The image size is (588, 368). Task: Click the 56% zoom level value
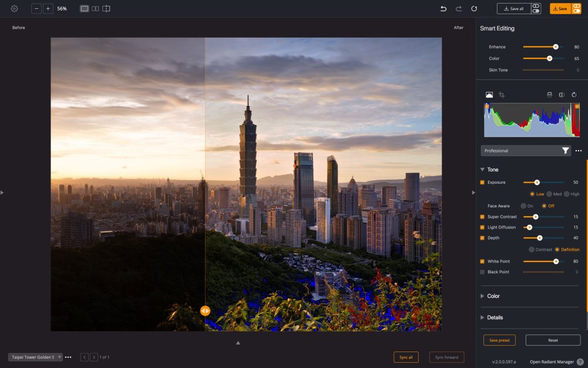[62, 9]
